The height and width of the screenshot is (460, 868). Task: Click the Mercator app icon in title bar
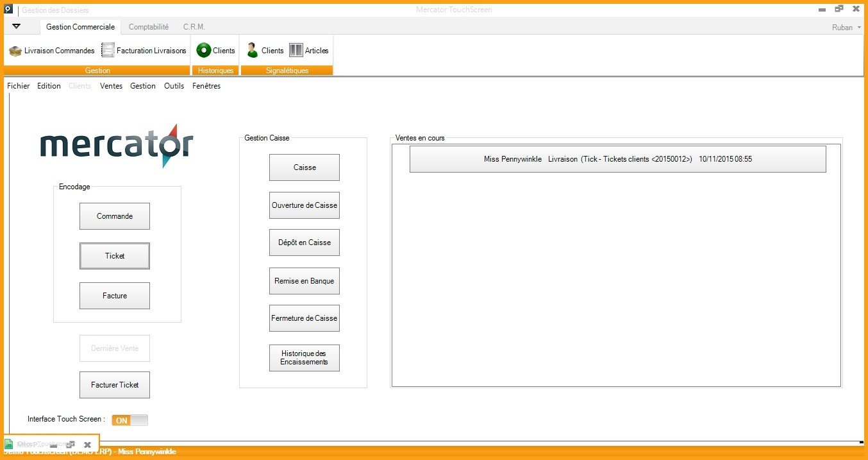click(x=10, y=10)
